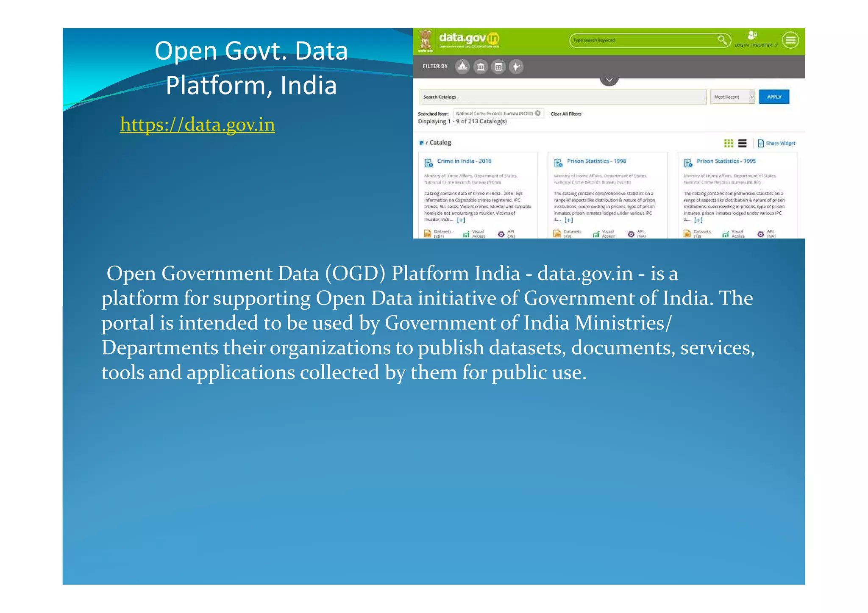Filter by India map states icon
868x613 pixels.
pyautogui.click(x=516, y=67)
